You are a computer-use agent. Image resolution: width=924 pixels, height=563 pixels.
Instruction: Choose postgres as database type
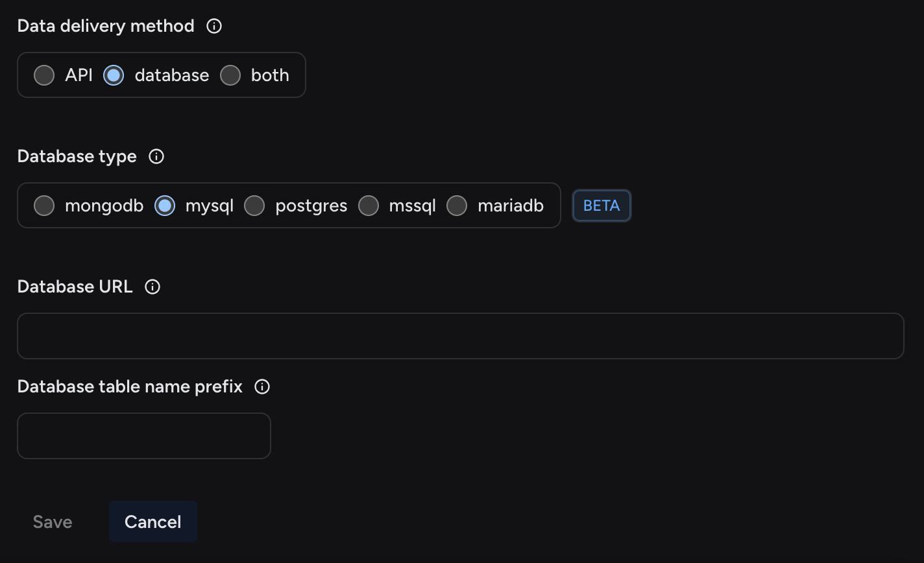coord(254,206)
